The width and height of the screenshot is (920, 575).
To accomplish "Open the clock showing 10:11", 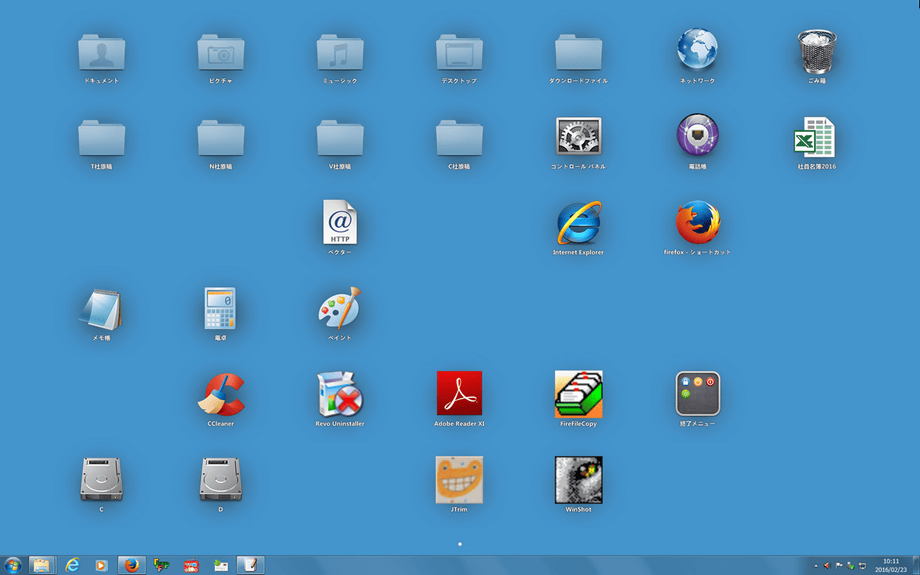I will pos(891,566).
